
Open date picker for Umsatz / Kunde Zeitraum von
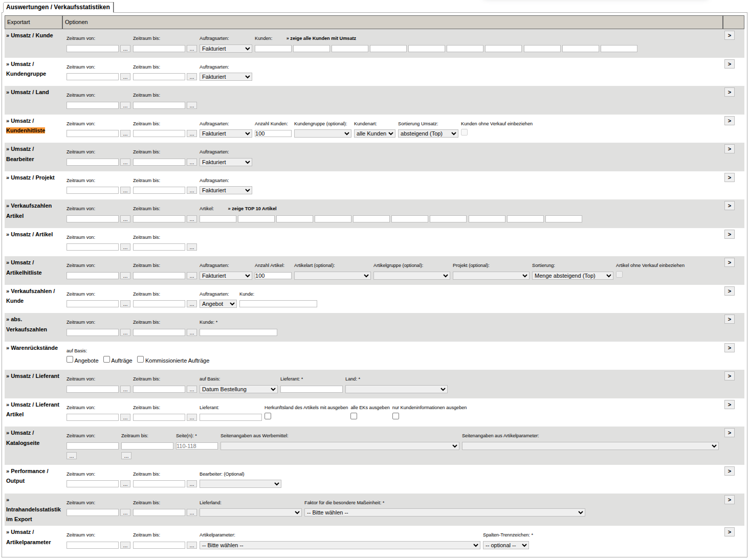coord(125,49)
